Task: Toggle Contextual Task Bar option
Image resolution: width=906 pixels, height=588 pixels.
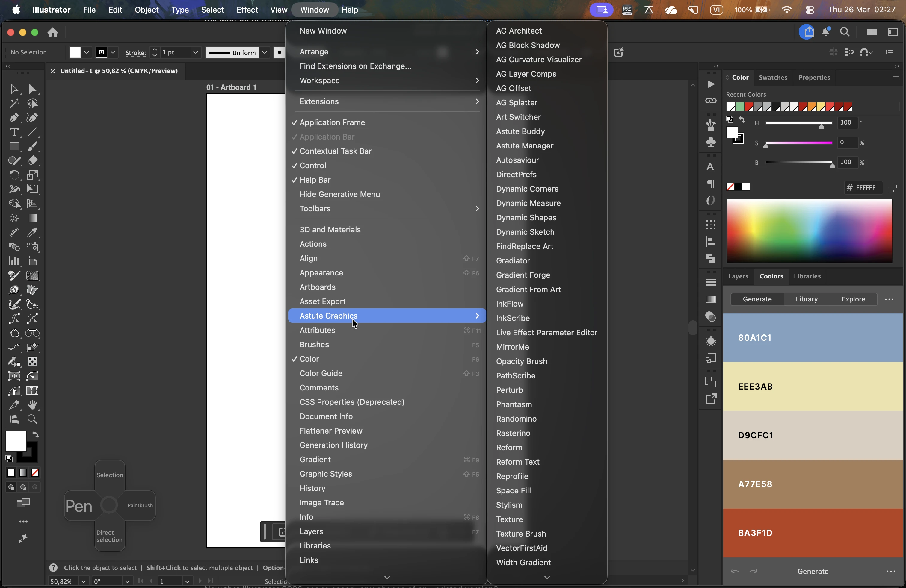Action: [x=387, y=151]
